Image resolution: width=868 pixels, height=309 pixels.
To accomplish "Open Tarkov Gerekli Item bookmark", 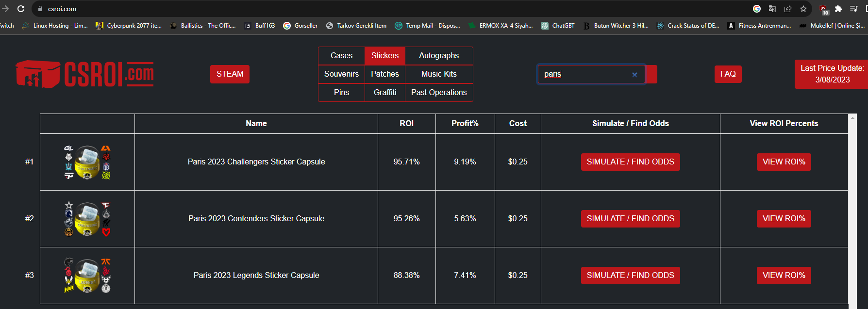I will click(x=356, y=26).
